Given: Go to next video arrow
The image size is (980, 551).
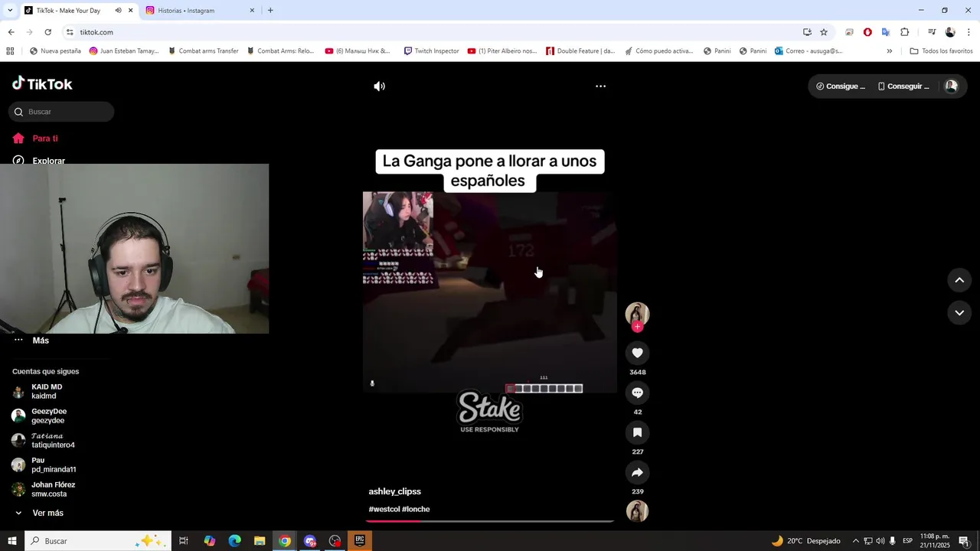Looking at the screenshot, I should point(959,313).
